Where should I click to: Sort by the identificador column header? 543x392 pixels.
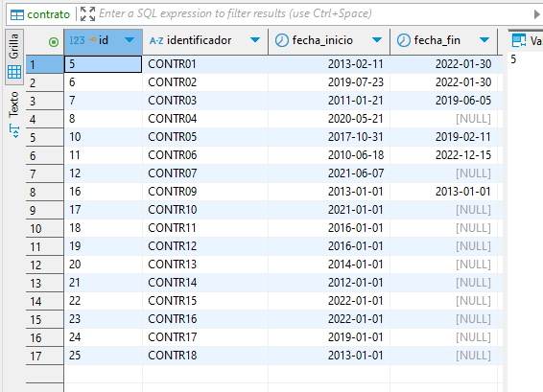click(199, 40)
